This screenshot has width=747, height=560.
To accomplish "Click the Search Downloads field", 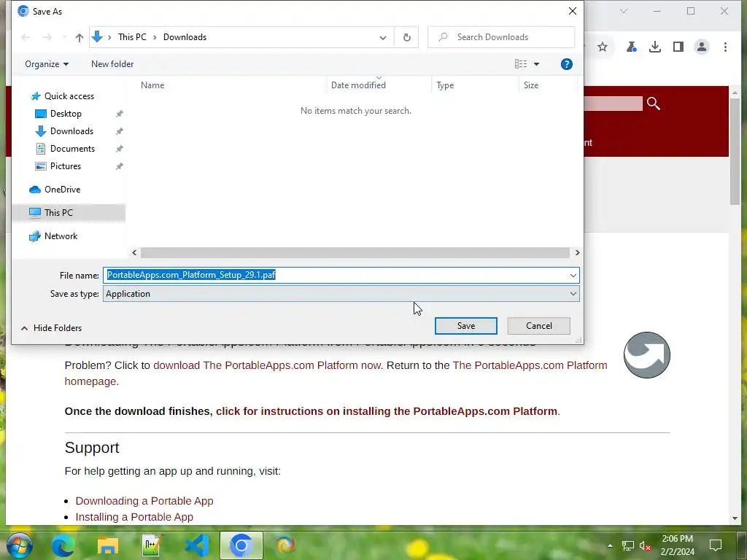I will 501,37.
